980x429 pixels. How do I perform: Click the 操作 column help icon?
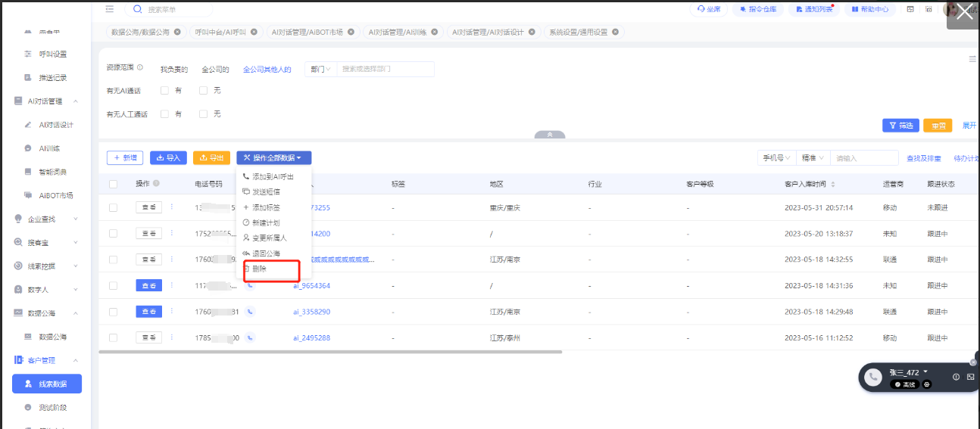click(156, 184)
